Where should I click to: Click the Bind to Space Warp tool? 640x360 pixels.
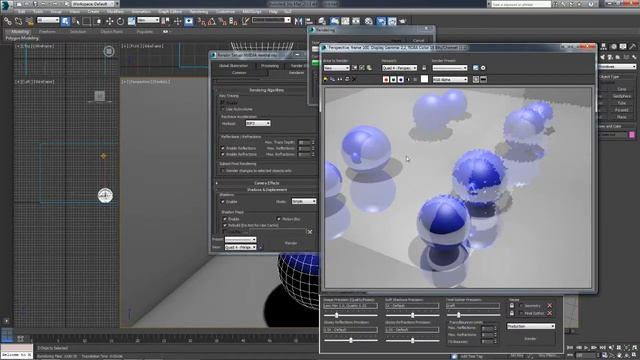29,21
